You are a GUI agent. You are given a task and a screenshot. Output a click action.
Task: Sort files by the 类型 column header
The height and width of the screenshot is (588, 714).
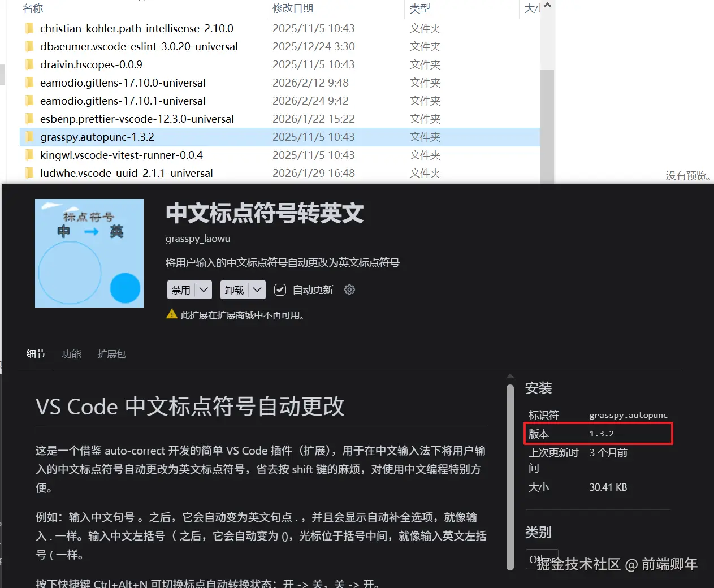420,8
